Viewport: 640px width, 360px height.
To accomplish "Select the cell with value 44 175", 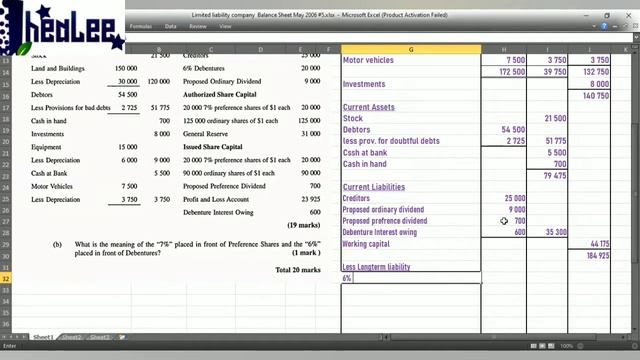I will pos(589,244).
